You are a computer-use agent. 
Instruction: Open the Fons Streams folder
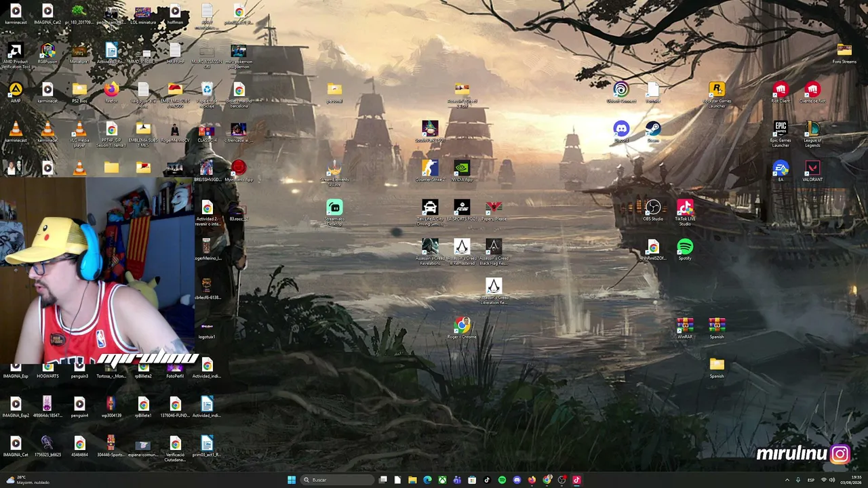844,53
